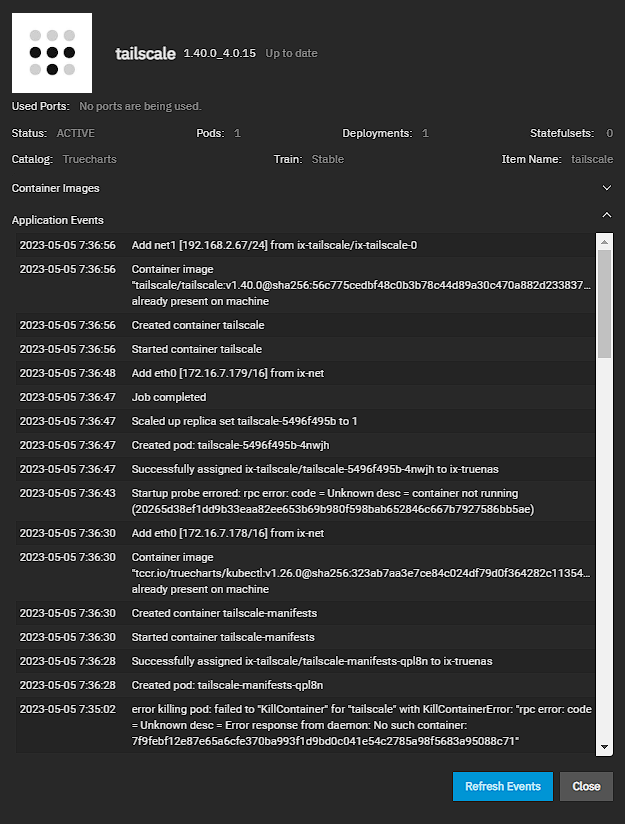Select the 'error killing pod' event
The image size is (625, 824).
(305, 725)
